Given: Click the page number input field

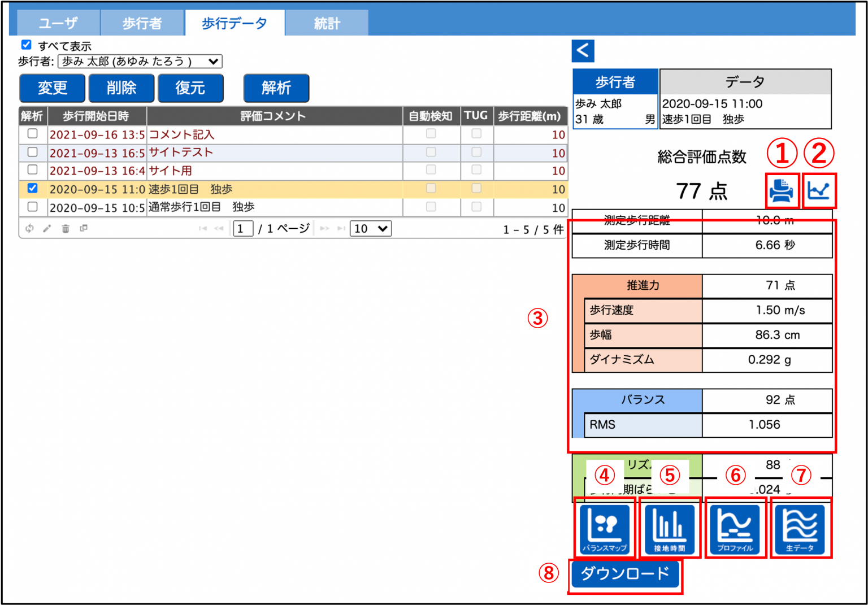Looking at the screenshot, I should click(242, 228).
